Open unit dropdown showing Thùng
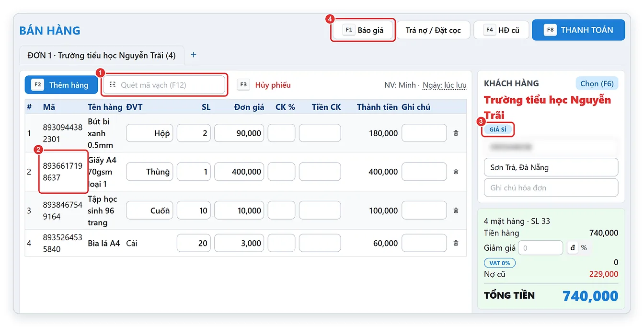644x327 pixels. 149,172
